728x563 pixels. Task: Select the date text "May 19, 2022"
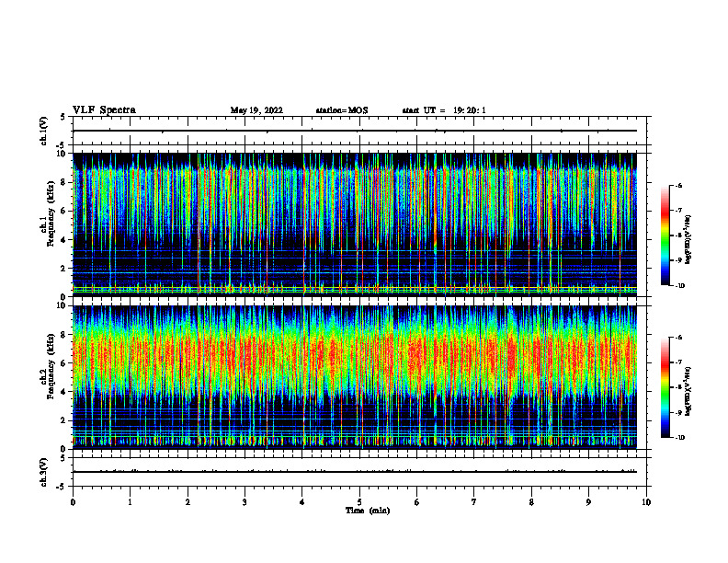[256, 110]
